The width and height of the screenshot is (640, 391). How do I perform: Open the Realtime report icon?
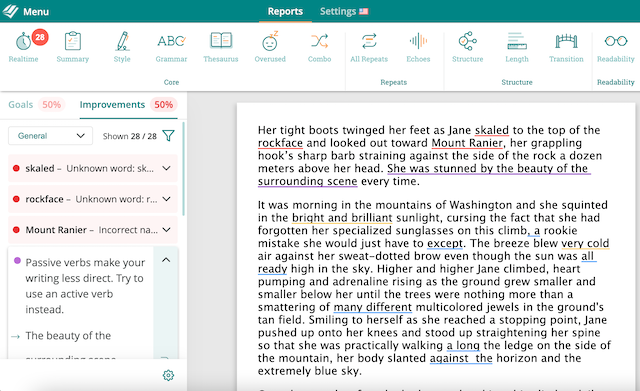click(x=23, y=42)
